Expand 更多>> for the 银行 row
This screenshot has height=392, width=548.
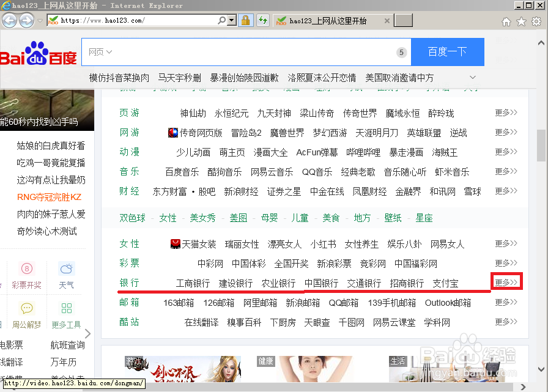point(506,282)
